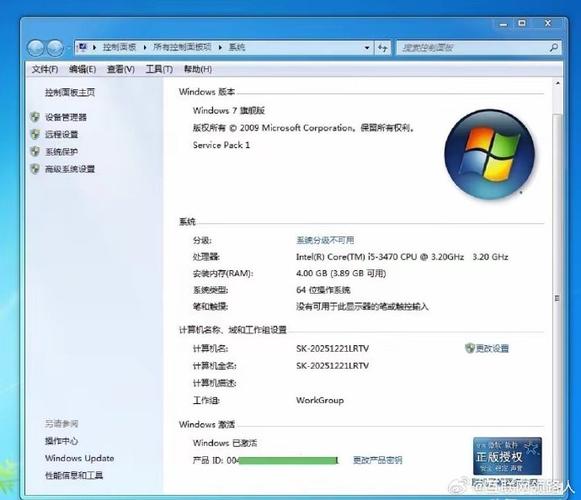
Task: Click the 2009 Microsoft Corporation copyright line
Action: tap(303, 128)
